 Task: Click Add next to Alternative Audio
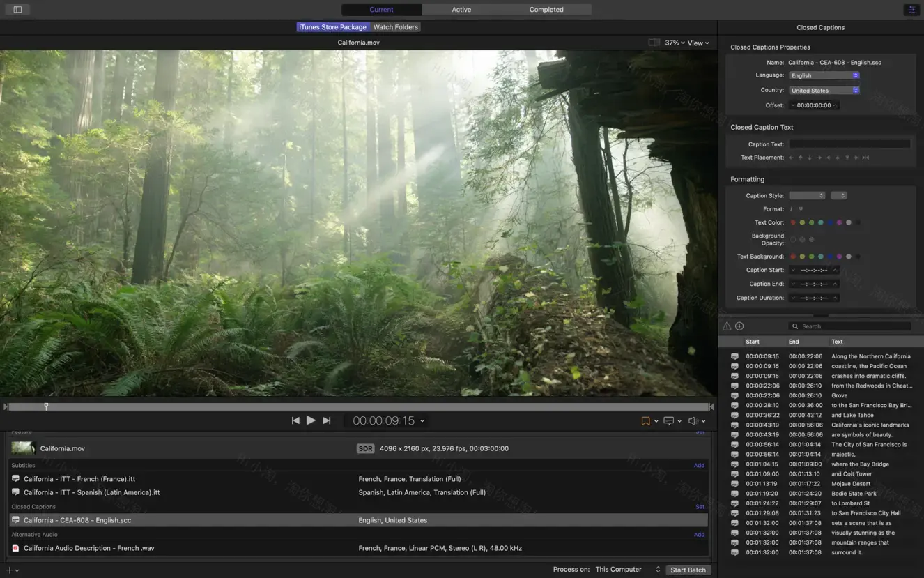pyautogui.click(x=699, y=534)
